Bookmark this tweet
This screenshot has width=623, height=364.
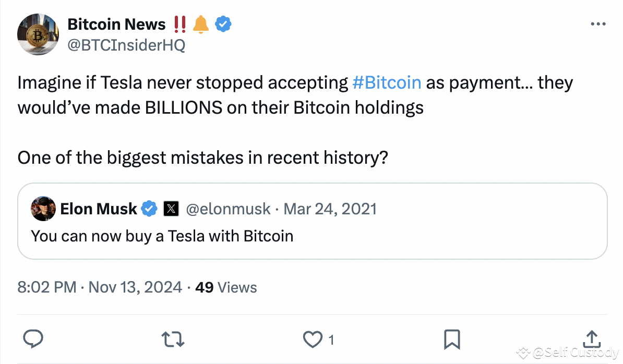pos(452,339)
